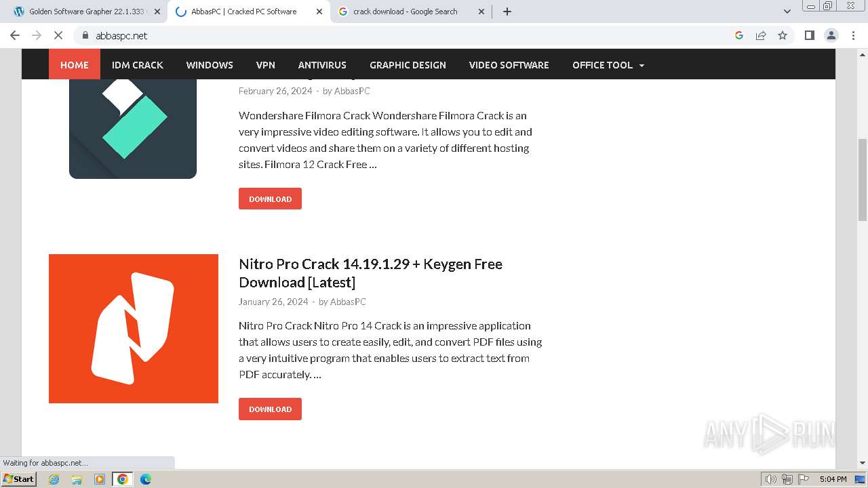Viewport: 868px width, 488px height.
Task: Open the Windows Start menu
Action: [19, 479]
